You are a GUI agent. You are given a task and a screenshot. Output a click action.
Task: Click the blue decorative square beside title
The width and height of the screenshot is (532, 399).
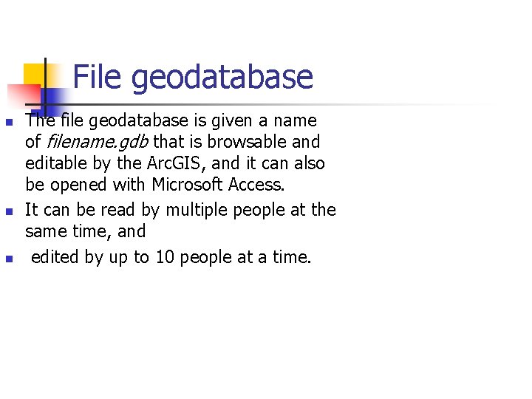[x=55, y=97]
